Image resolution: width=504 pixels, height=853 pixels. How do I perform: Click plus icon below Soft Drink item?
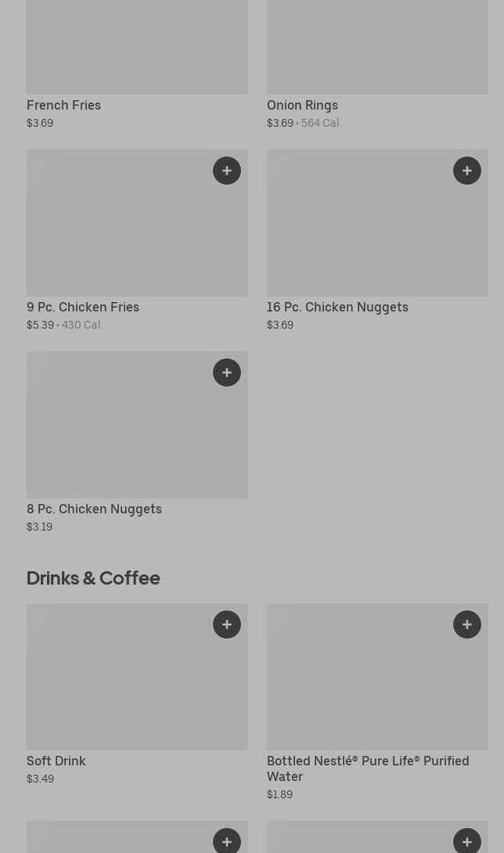tap(227, 841)
